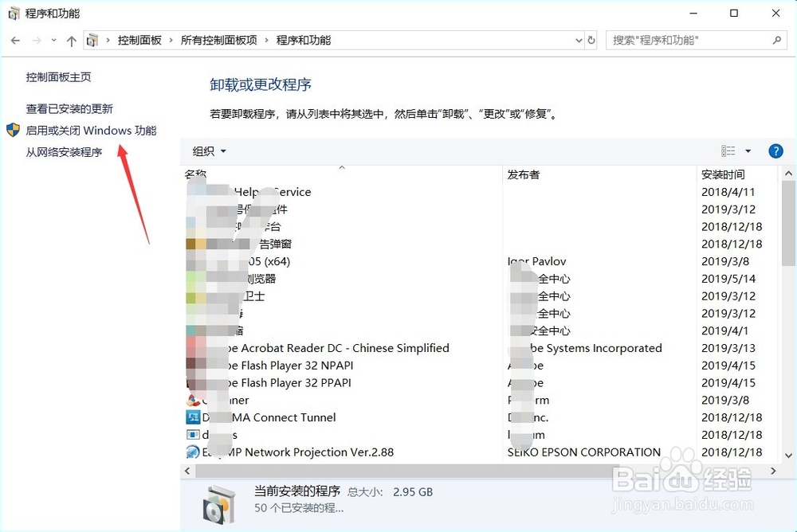Screen dimensions: 797x532
Task: Maximize the 程序和功能 window
Action: coord(734,14)
